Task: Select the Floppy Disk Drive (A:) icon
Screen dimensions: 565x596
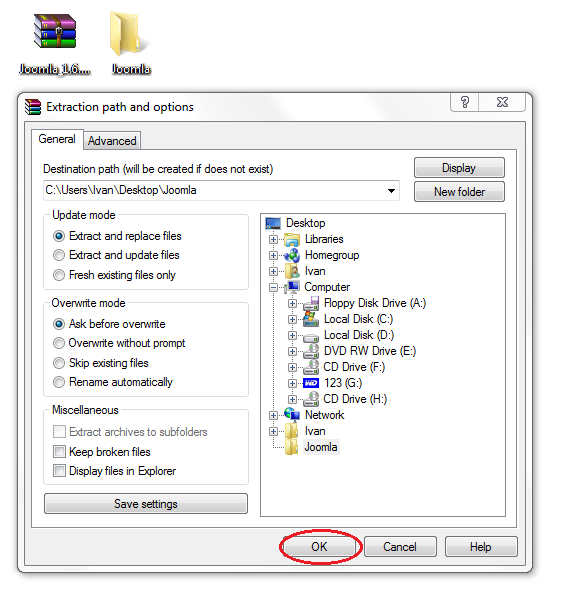Action: (x=311, y=303)
